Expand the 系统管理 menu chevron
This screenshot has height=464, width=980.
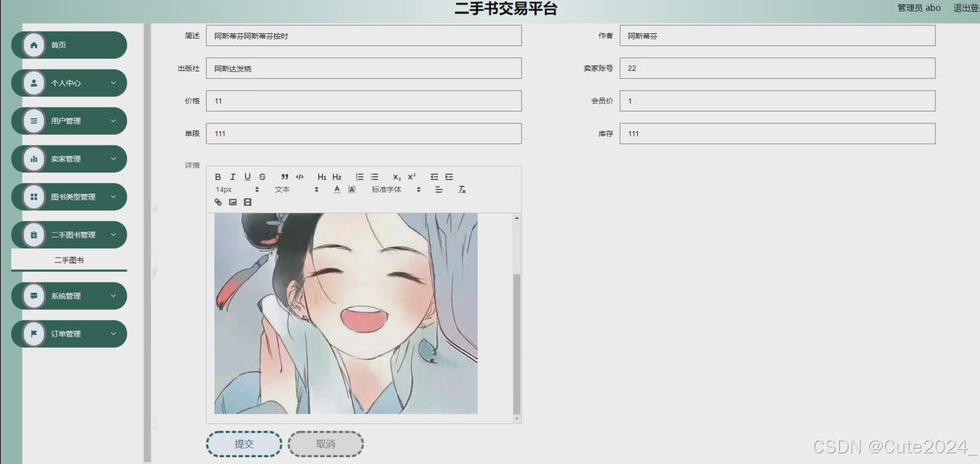tap(113, 296)
